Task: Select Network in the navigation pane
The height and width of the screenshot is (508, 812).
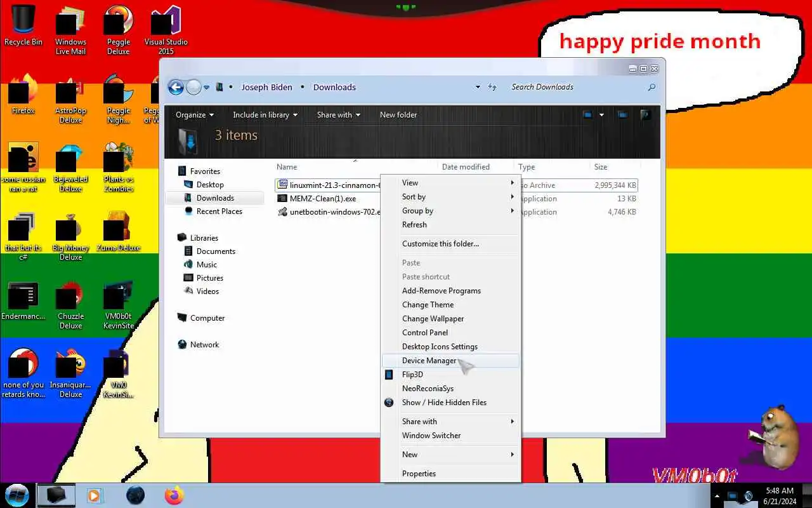Action: pos(204,345)
